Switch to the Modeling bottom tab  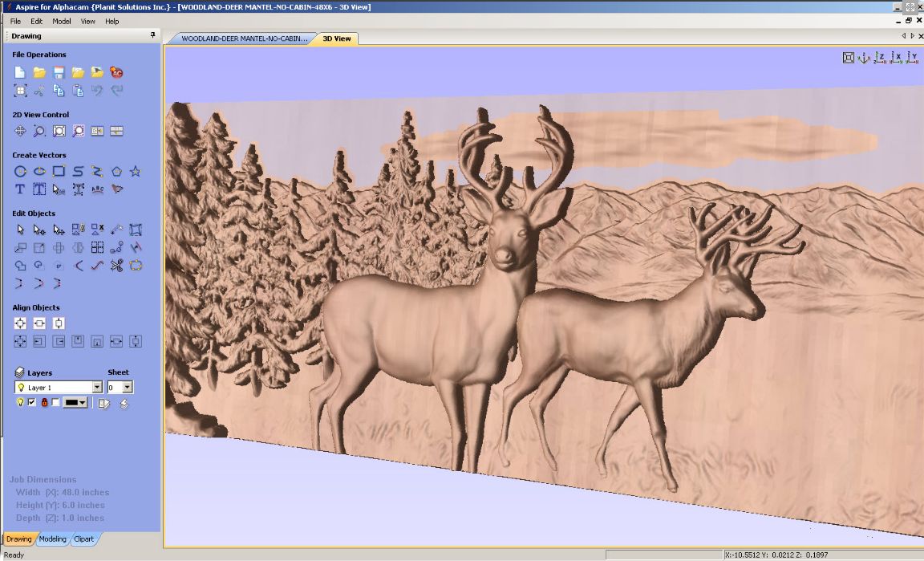(x=52, y=539)
